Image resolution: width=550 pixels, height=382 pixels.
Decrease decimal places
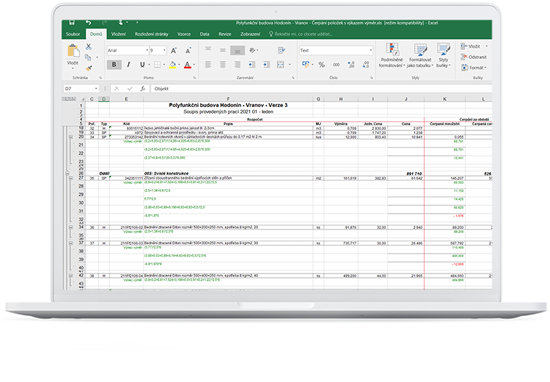tap(366, 65)
